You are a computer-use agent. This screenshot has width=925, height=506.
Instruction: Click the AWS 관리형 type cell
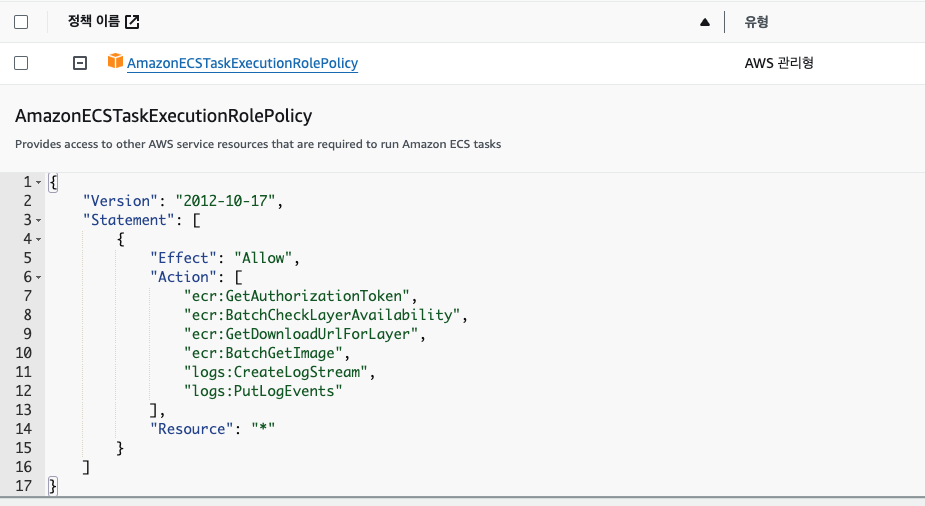point(779,63)
